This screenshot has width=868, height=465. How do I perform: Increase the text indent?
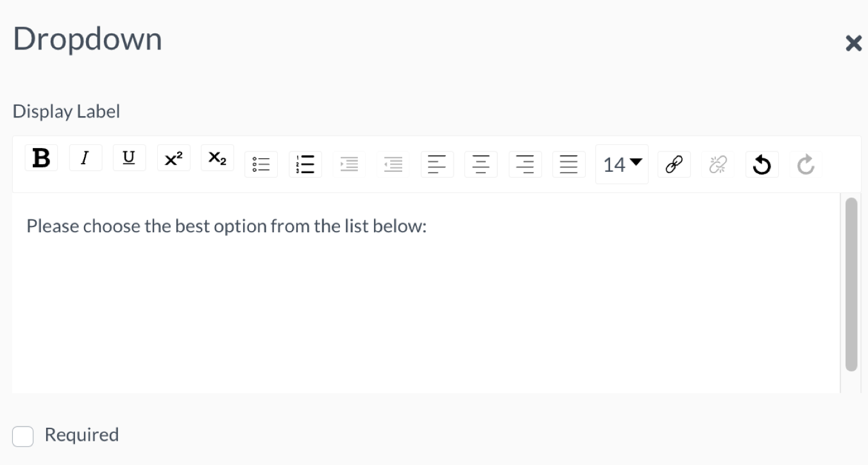tap(349, 164)
